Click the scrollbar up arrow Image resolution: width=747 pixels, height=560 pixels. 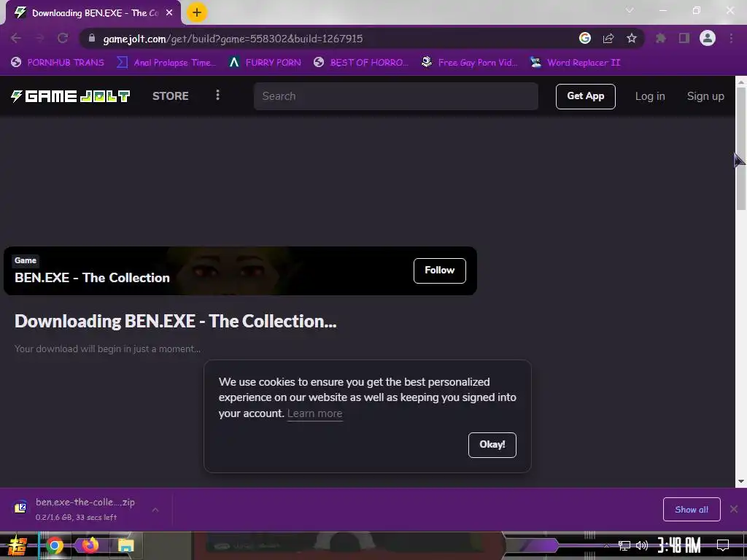click(741, 82)
